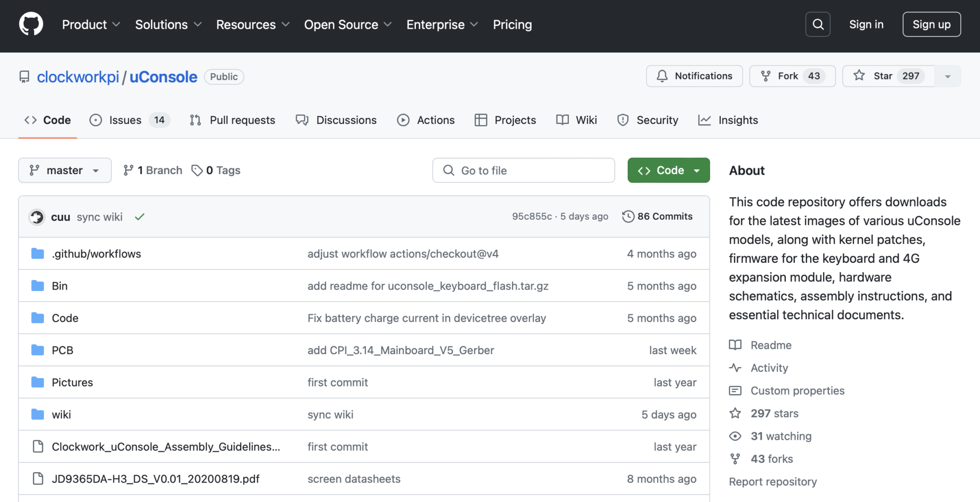Image resolution: width=980 pixels, height=502 pixels.
Task: Click the search magnifier icon
Action: [x=818, y=24]
